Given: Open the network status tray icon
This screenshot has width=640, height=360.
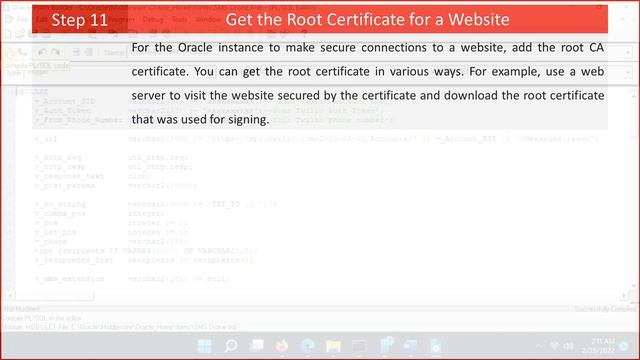Looking at the screenshot, I should pyautogui.click(x=554, y=346).
